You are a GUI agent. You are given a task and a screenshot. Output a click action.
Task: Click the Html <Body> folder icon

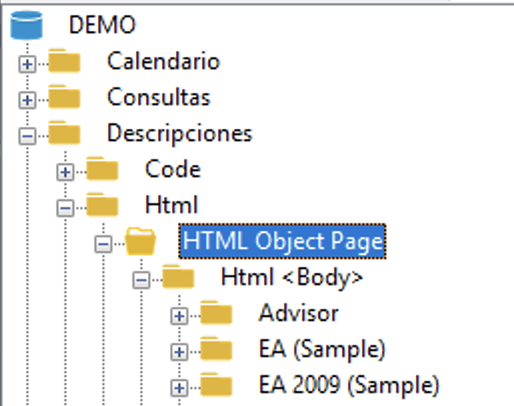coord(178,277)
